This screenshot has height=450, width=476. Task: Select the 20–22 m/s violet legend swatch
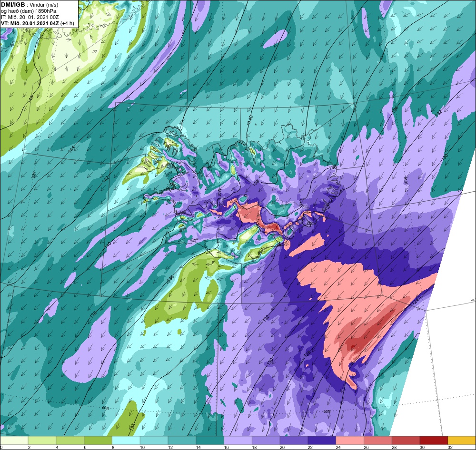point(294,440)
